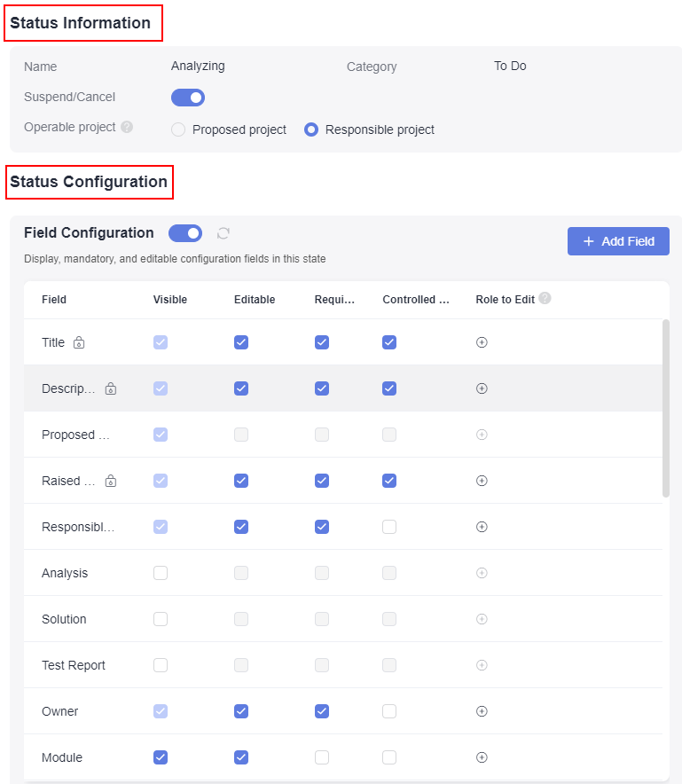Disable the Field Configuration toggle
682x784 pixels.
coord(185,233)
